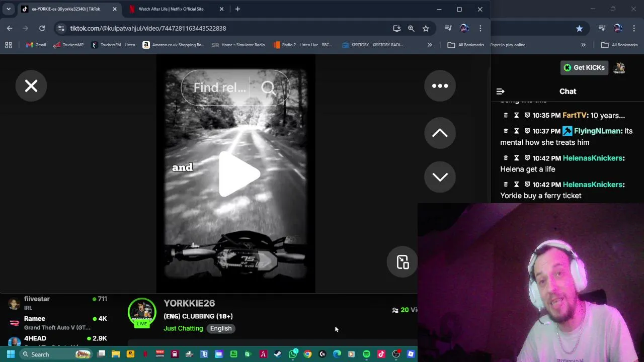Image resolution: width=644 pixels, height=362 pixels.
Task: Open the apps grid in bookmarks bar
Action: click(x=9, y=45)
